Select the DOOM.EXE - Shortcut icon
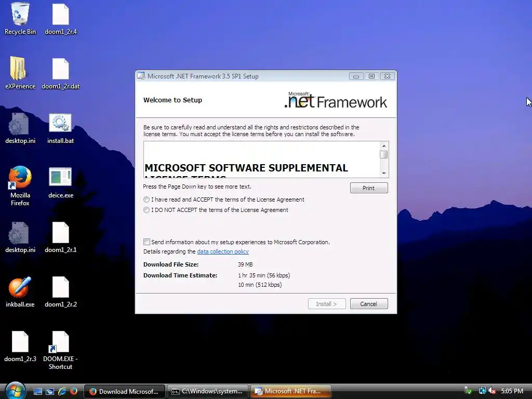 pyautogui.click(x=60, y=350)
